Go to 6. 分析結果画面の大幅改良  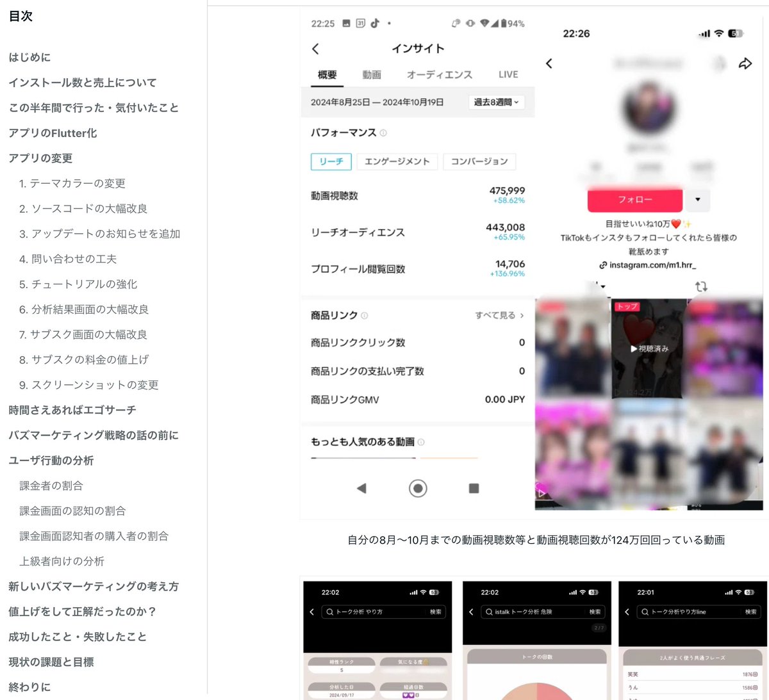pyautogui.click(x=84, y=309)
